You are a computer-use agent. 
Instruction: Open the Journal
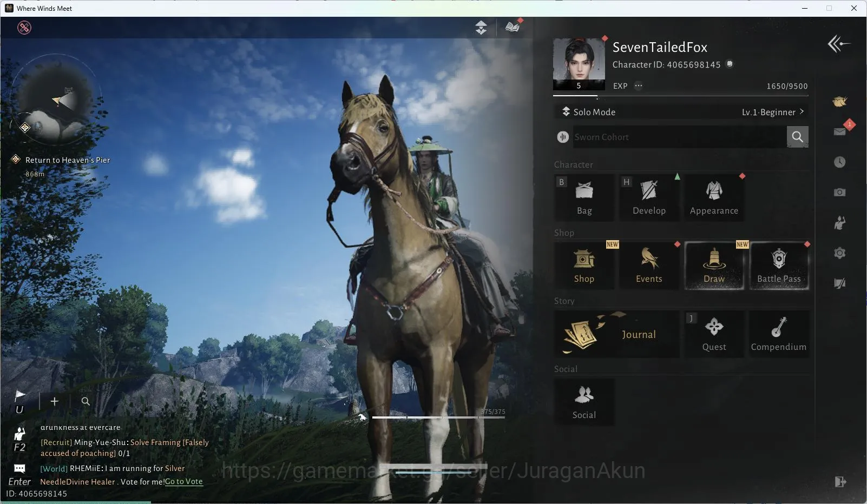tap(617, 334)
